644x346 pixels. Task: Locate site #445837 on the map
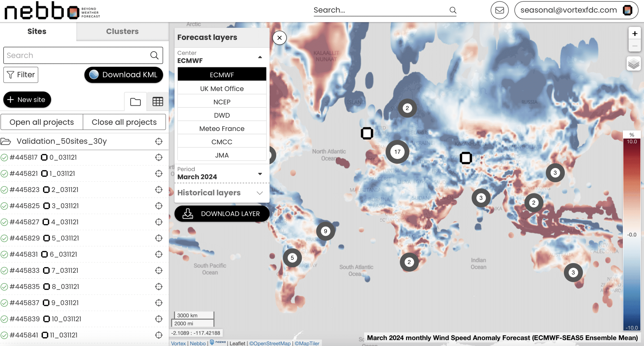coord(159,303)
